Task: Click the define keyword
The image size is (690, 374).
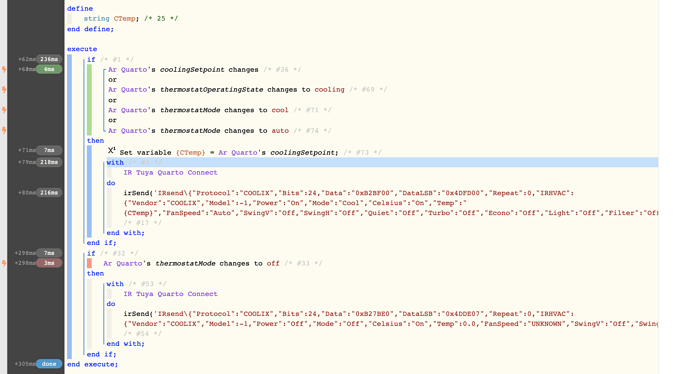Action: 80,8
